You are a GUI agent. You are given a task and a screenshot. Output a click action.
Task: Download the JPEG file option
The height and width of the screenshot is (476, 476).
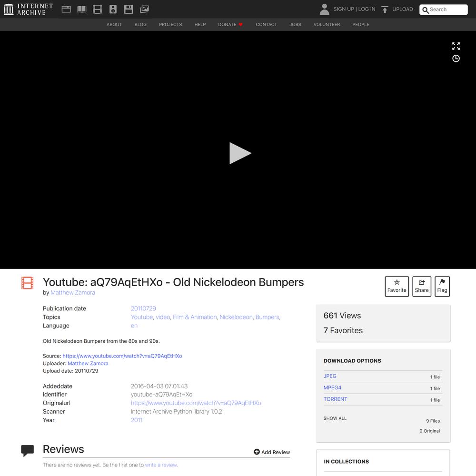click(330, 376)
